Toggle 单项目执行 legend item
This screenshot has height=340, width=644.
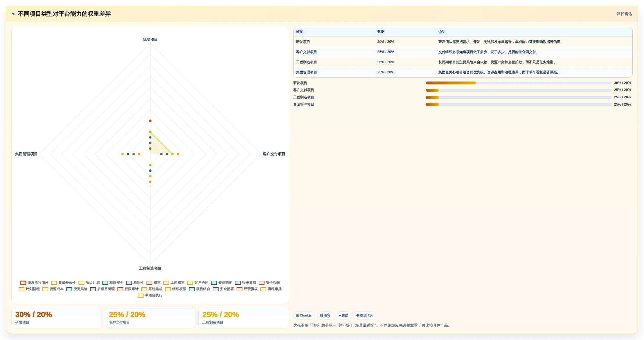tap(150, 295)
